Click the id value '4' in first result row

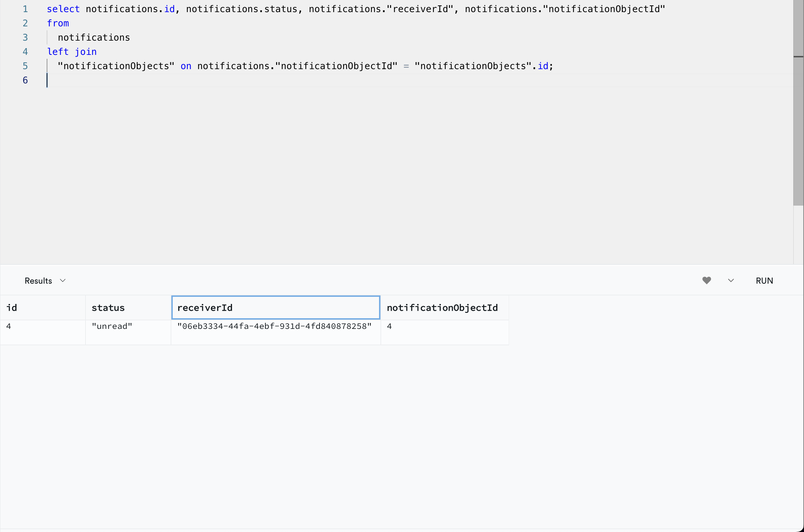[9, 326]
